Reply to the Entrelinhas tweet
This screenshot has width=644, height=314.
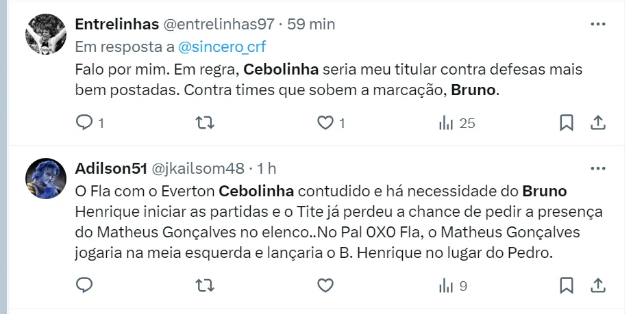point(84,123)
